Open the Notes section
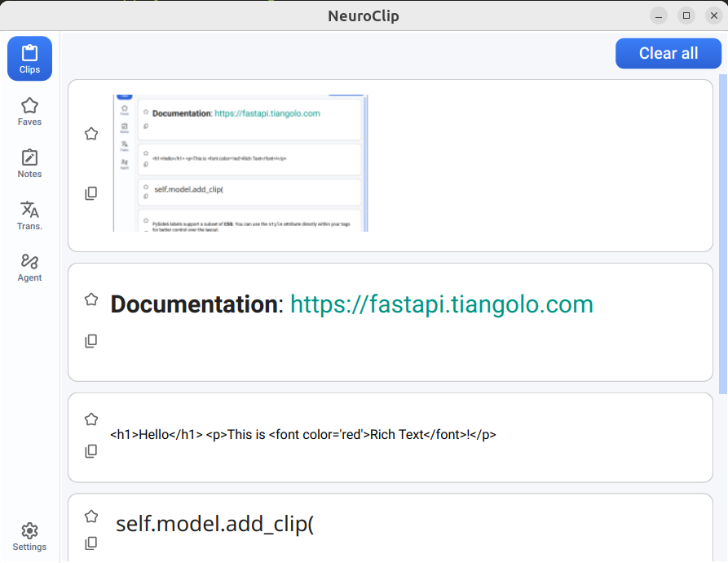 pos(29,163)
